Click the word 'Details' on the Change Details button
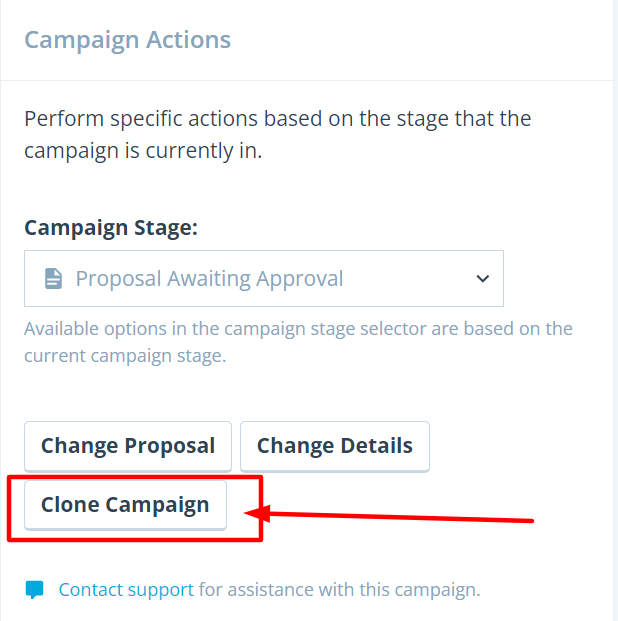 [x=377, y=446]
